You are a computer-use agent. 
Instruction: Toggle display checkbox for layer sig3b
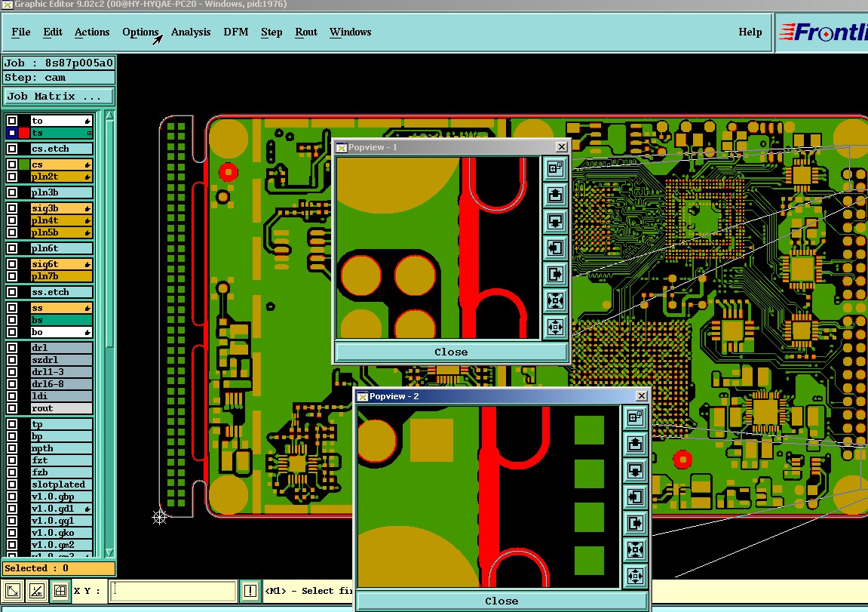click(11, 208)
